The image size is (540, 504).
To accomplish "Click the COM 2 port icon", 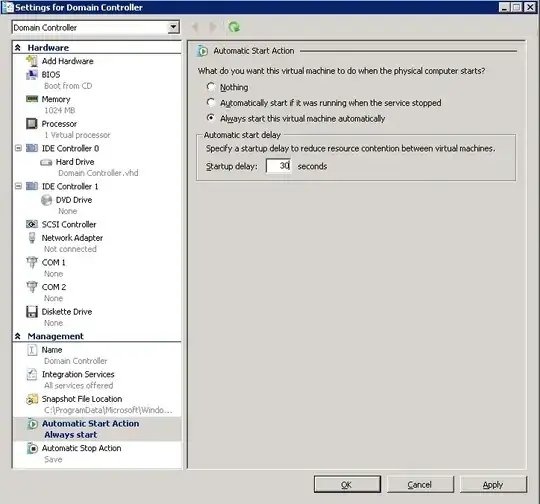I will (32, 287).
